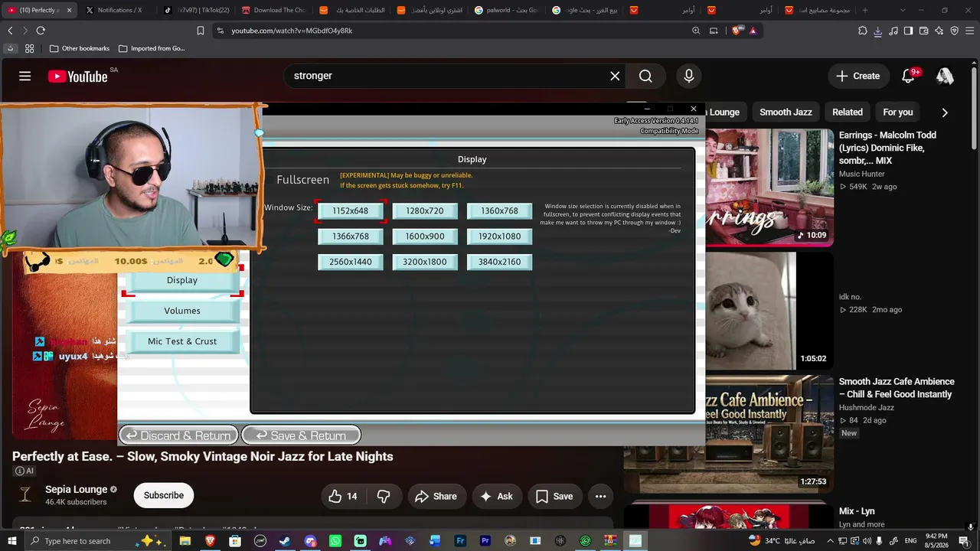The height and width of the screenshot is (551, 980).
Task: Open the 'idk no.' cat video thumbnail
Action: pyautogui.click(x=769, y=311)
